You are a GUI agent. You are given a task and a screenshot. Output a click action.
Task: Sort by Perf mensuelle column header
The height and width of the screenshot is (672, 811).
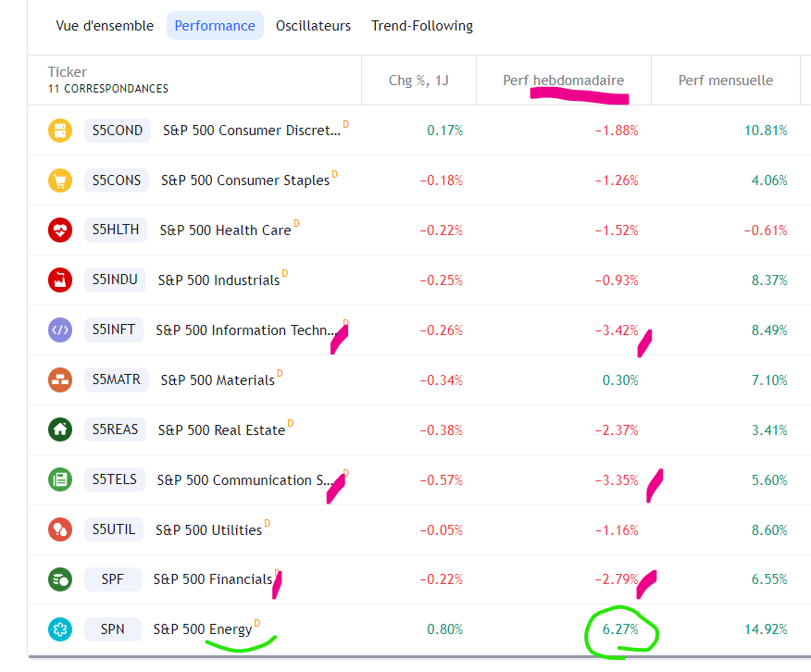pyautogui.click(x=726, y=81)
